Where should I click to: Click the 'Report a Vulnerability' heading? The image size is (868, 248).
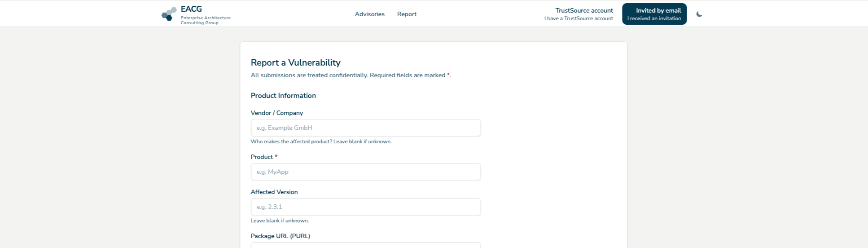pyautogui.click(x=295, y=62)
